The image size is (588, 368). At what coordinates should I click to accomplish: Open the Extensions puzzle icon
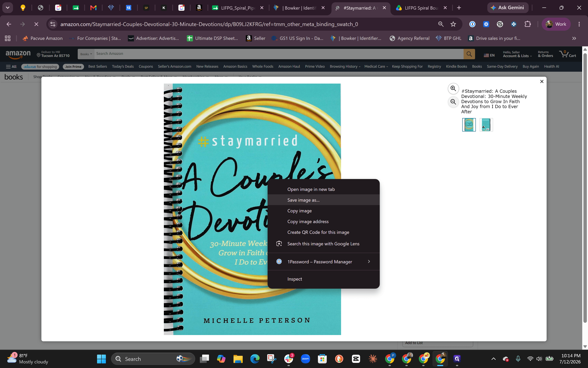click(528, 24)
